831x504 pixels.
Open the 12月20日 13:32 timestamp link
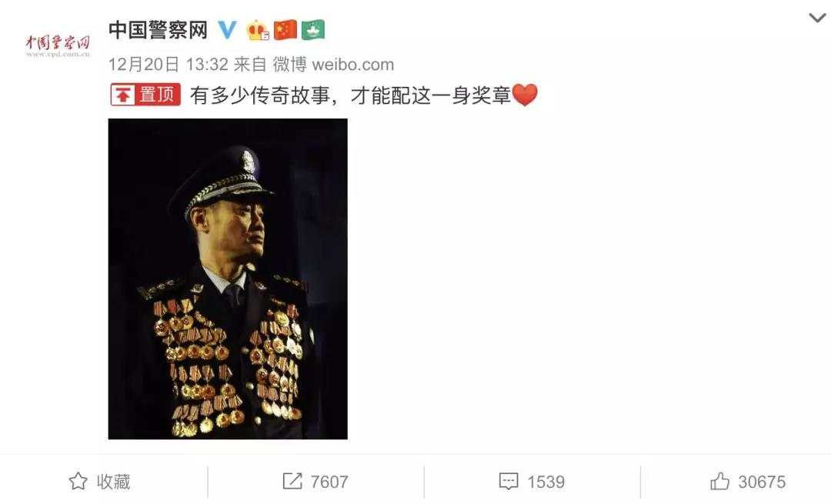pos(168,65)
